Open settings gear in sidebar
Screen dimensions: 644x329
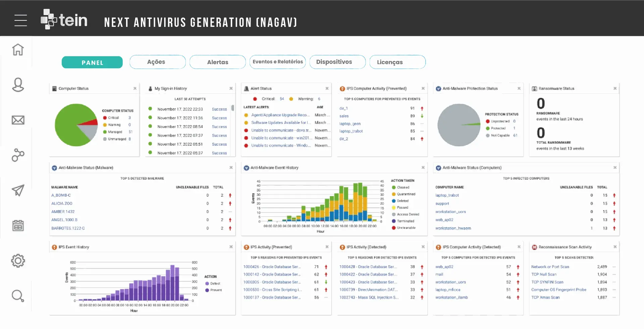tap(18, 261)
